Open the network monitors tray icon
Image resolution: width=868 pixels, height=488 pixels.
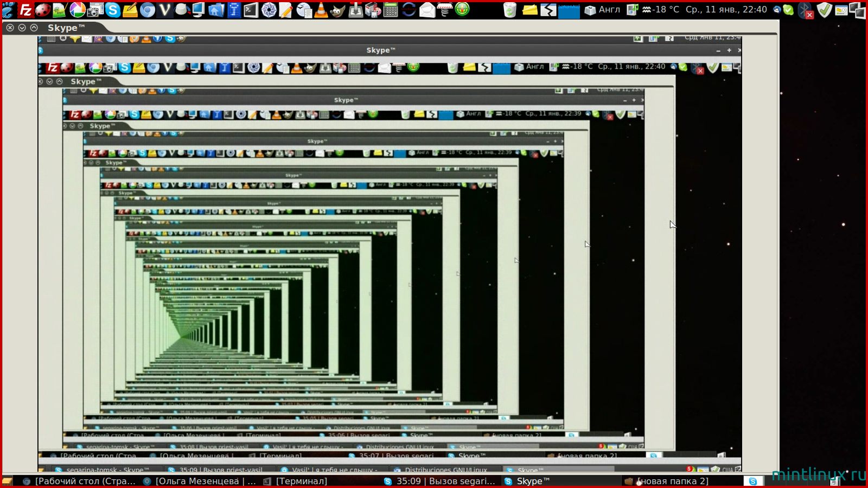(x=858, y=10)
